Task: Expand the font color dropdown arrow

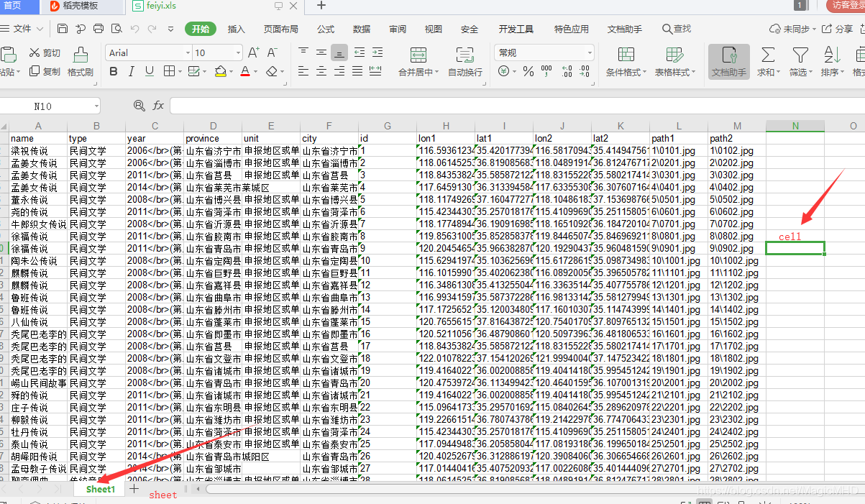Action: [256, 72]
